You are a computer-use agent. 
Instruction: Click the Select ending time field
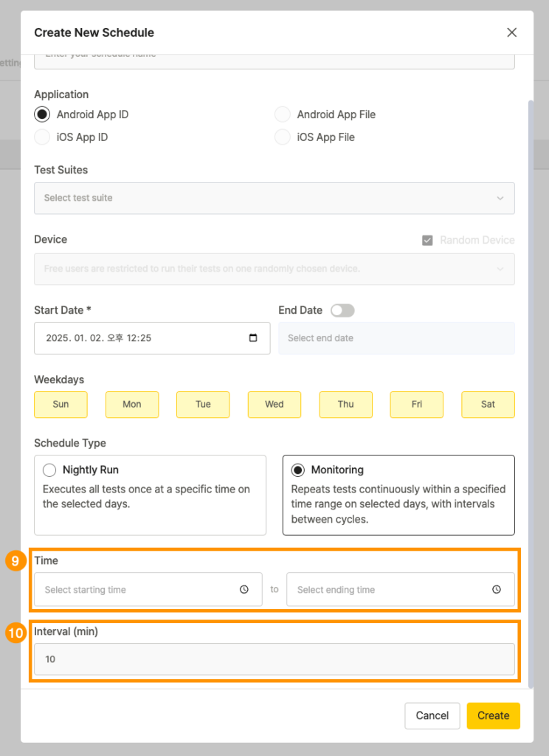(x=401, y=589)
